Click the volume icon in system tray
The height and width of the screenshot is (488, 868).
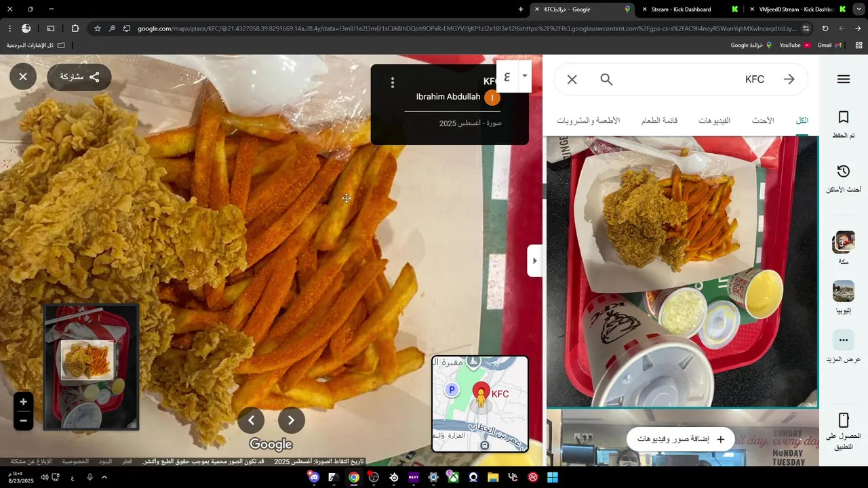(x=44, y=477)
